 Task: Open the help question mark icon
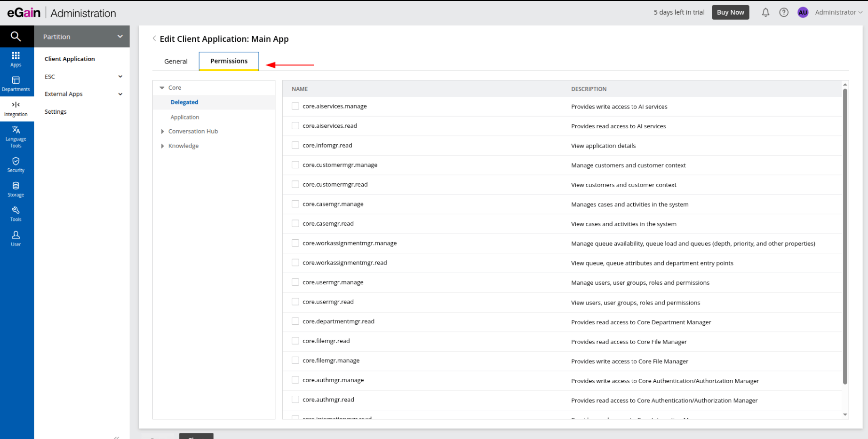point(783,13)
